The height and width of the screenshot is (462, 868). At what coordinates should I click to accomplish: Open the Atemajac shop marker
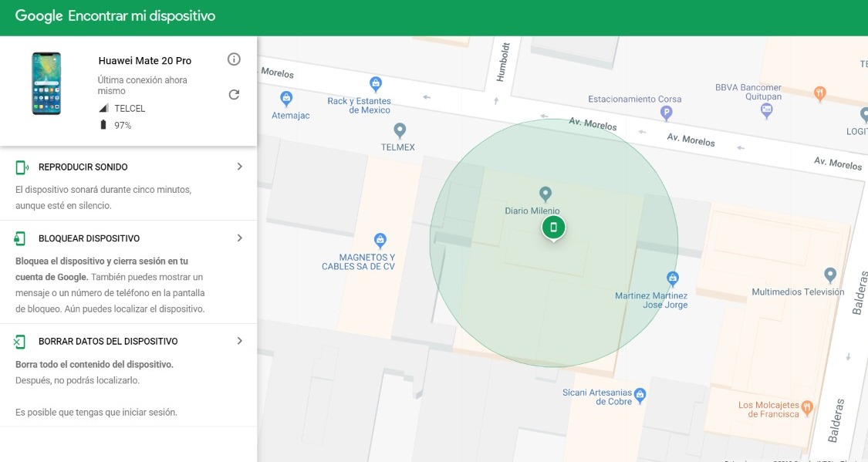click(286, 99)
